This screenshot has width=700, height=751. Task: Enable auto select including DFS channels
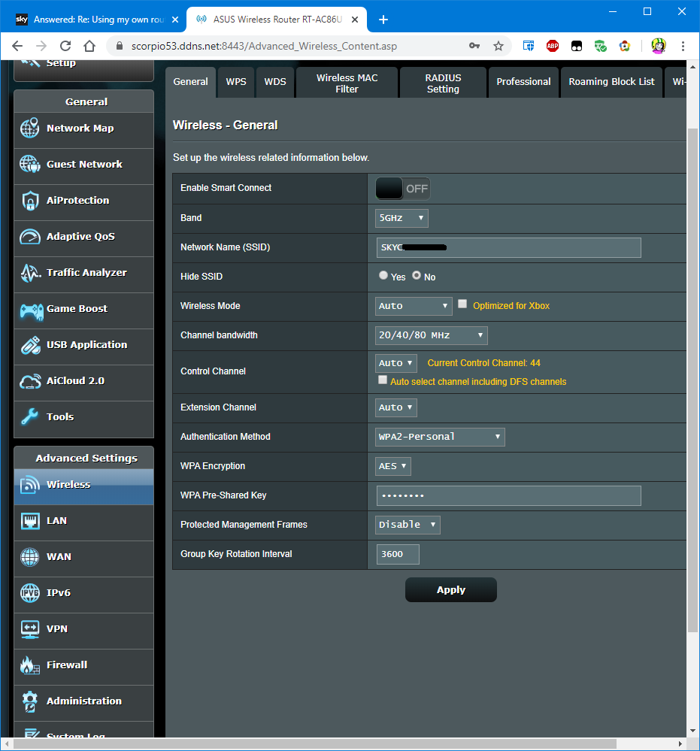pyautogui.click(x=383, y=380)
